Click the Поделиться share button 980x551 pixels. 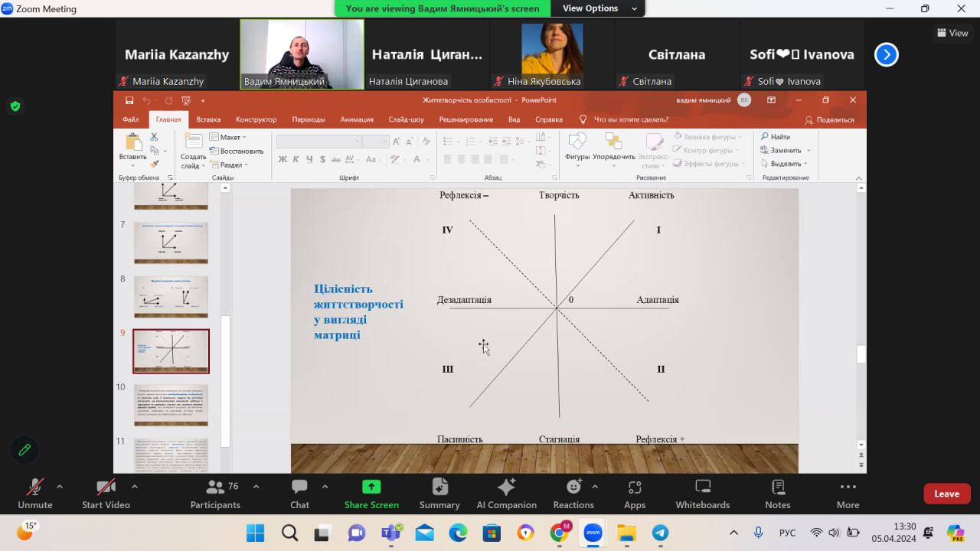829,119
